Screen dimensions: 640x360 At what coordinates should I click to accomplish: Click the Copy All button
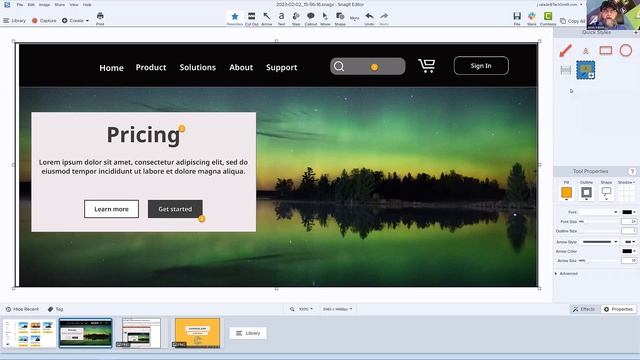pos(572,21)
